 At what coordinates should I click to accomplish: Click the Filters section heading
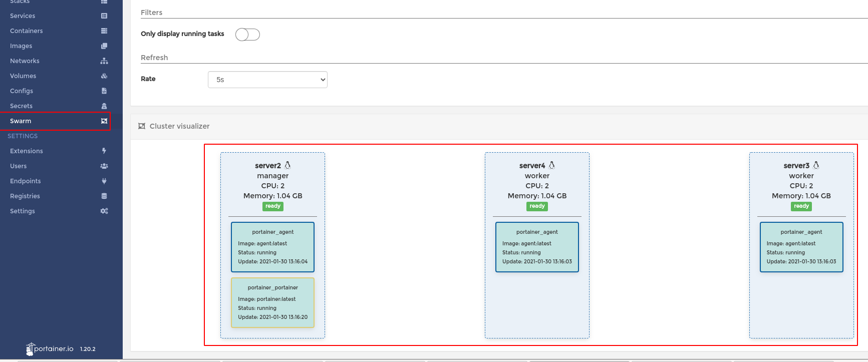point(152,13)
